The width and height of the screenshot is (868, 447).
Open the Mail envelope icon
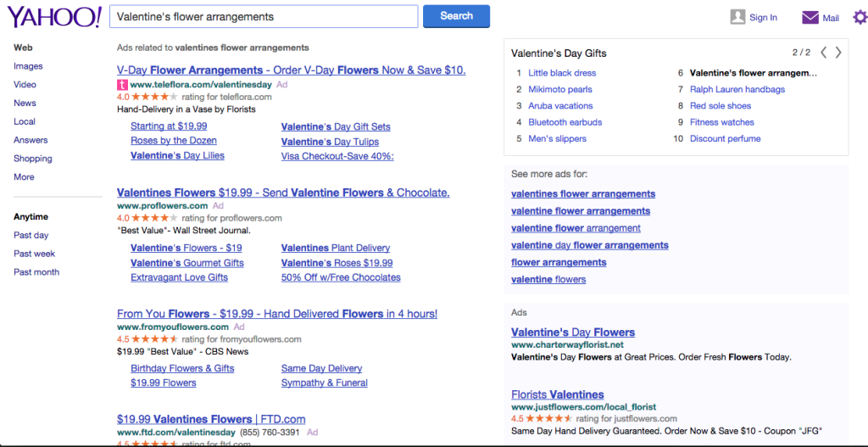click(810, 18)
